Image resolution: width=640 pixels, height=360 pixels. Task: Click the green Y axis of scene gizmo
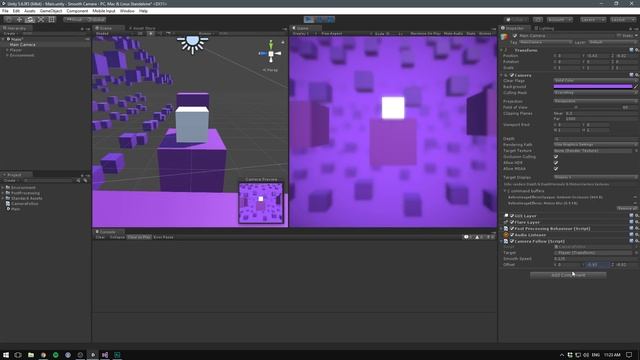tap(271, 44)
